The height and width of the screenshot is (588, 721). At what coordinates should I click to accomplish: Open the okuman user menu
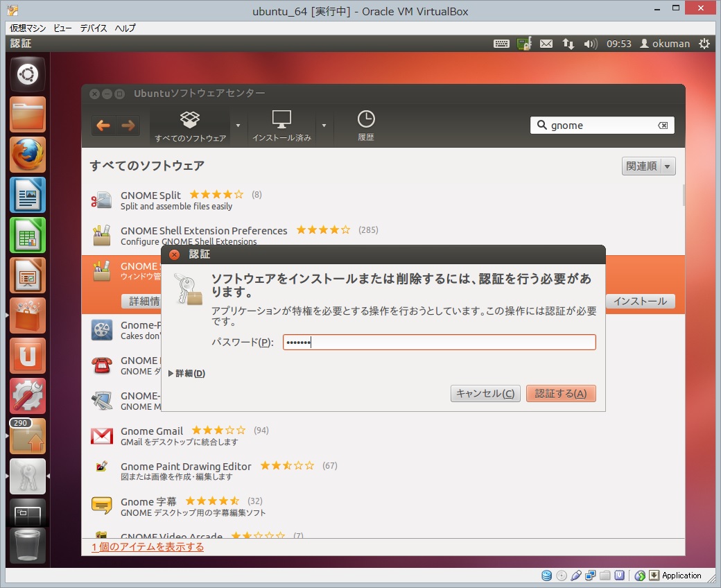pos(665,44)
